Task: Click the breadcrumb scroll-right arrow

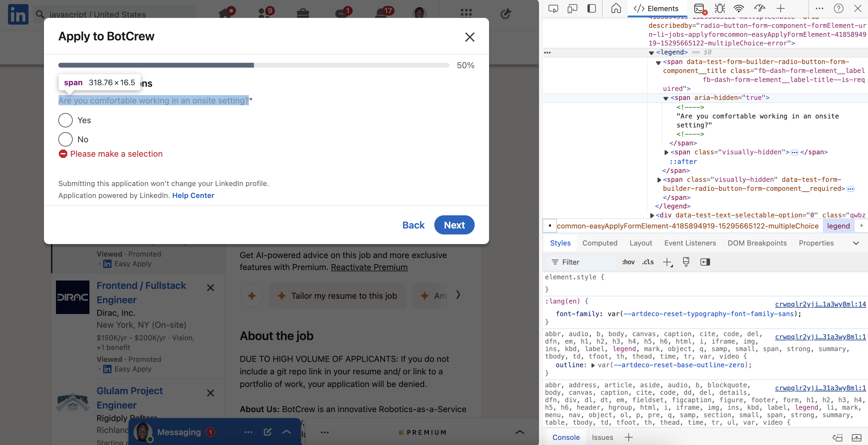Action: (862, 226)
